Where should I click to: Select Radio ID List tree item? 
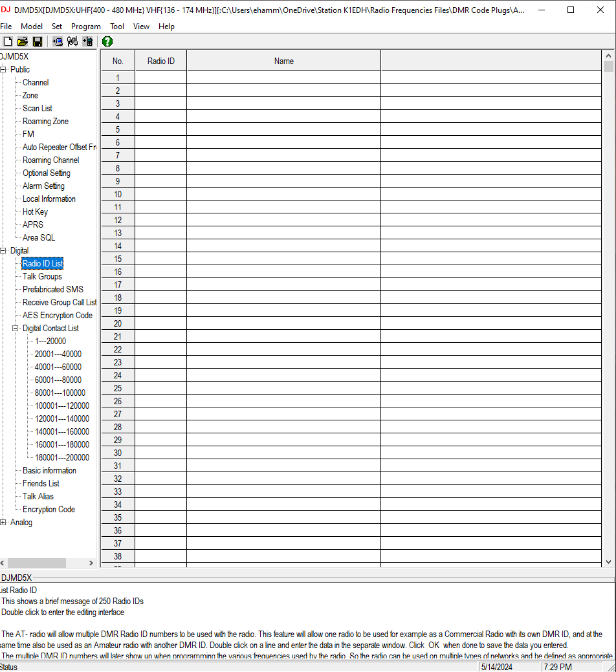(43, 264)
